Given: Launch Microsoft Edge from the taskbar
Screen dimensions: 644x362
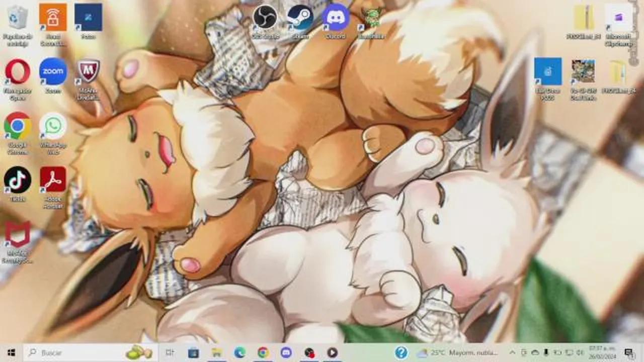Looking at the screenshot, I should (240, 352).
